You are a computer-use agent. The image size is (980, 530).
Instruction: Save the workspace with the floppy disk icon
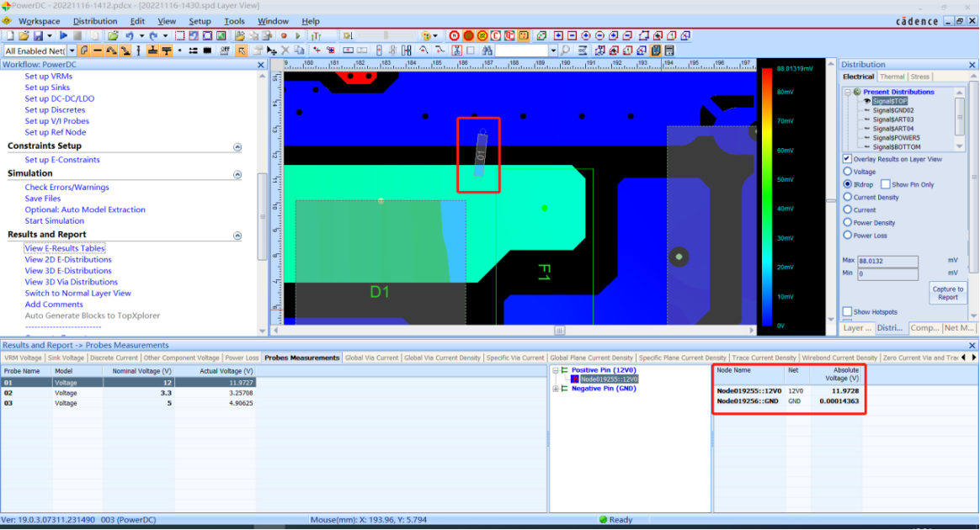pos(38,35)
